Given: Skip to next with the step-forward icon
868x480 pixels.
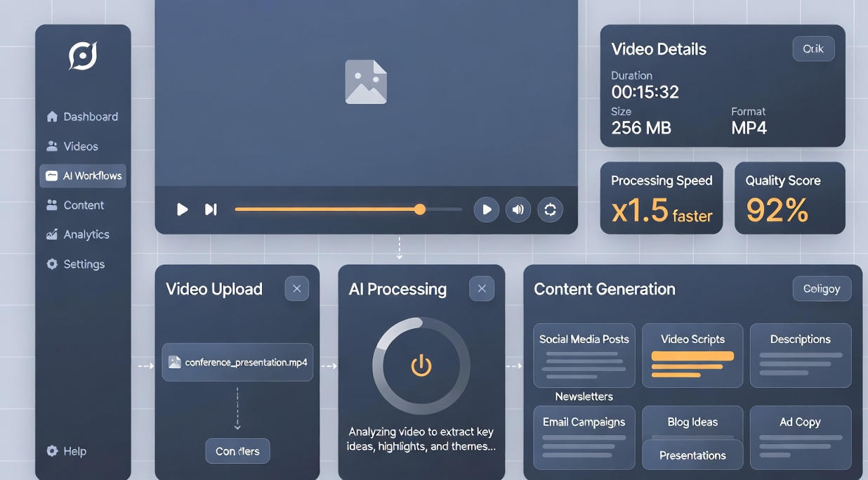Looking at the screenshot, I should (x=210, y=209).
